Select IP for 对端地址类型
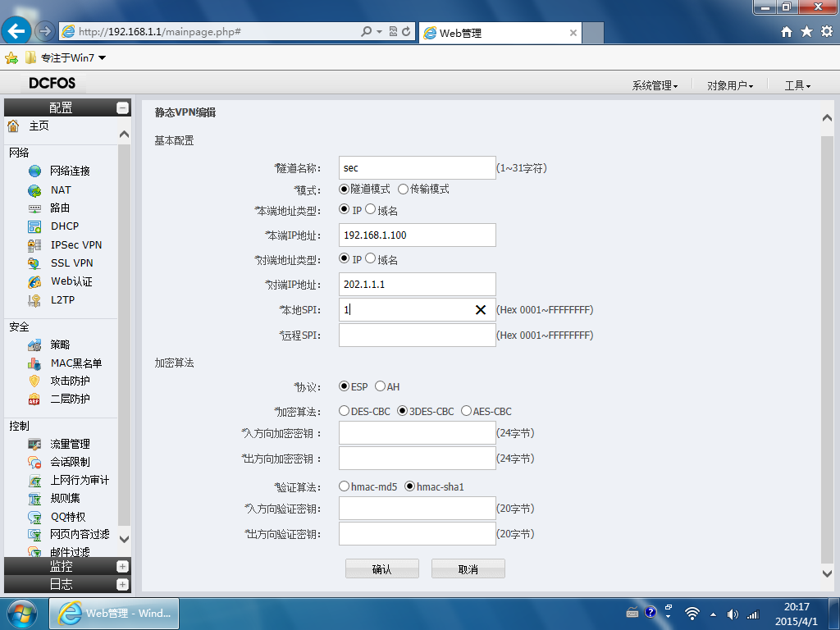Screen dimensions: 840x630 coord(345,258)
